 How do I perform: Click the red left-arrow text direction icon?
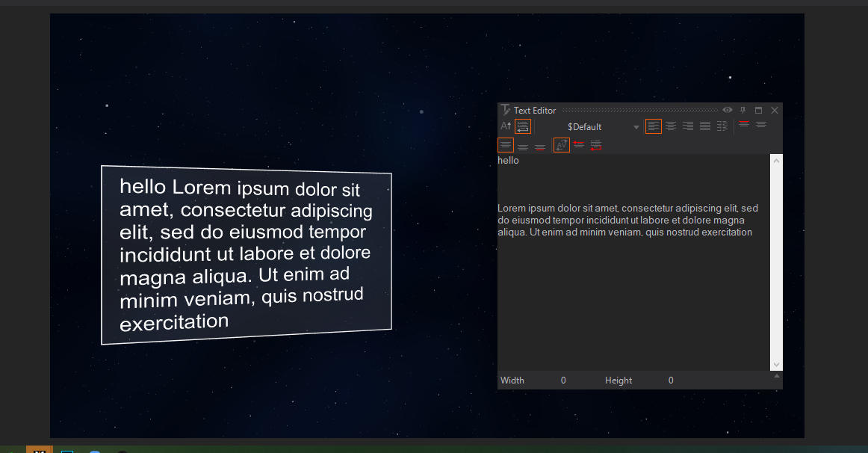[x=579, y=145]
